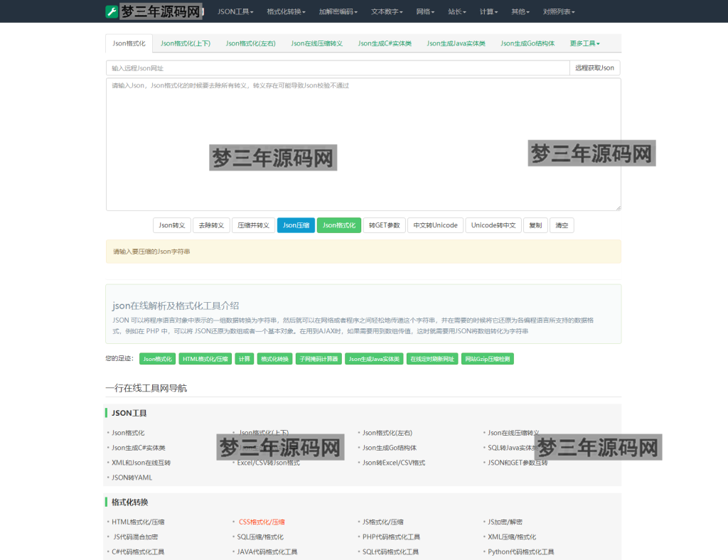Open SQL代码格式化工具 link

(x=390, y=551)
